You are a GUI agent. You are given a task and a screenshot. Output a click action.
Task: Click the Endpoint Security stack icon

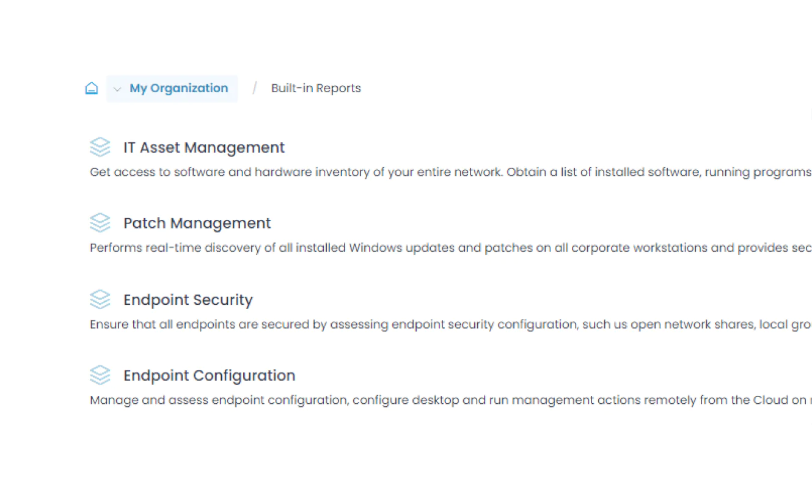coord(100,299)
